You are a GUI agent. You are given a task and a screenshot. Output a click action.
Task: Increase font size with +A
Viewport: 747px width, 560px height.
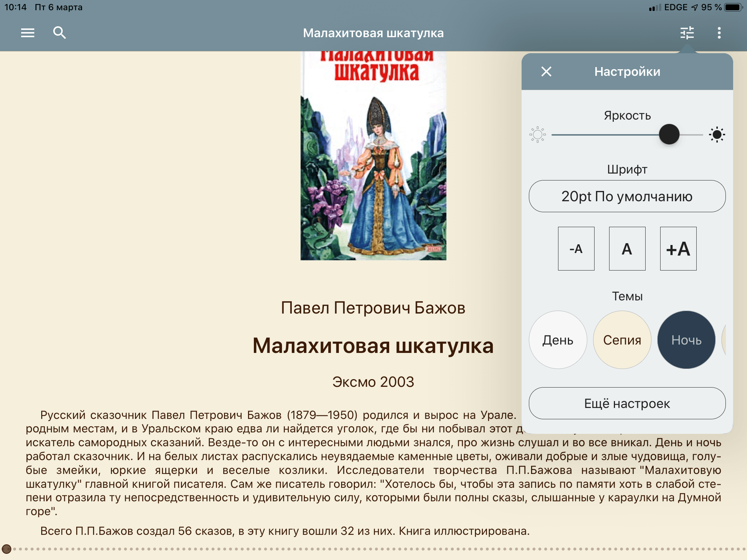(x=678, y=249)
